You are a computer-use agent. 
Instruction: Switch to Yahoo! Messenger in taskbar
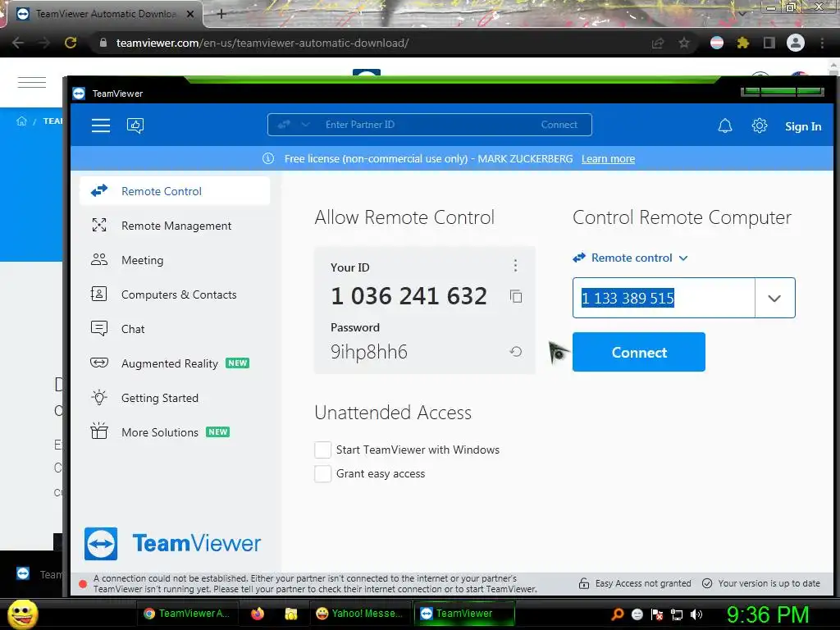coord(359,614)
